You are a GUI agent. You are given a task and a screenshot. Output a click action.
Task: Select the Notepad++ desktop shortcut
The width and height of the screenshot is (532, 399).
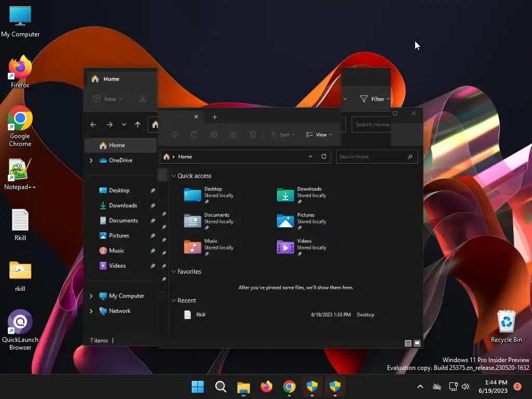pyautogui.click(x=20, y=174)
